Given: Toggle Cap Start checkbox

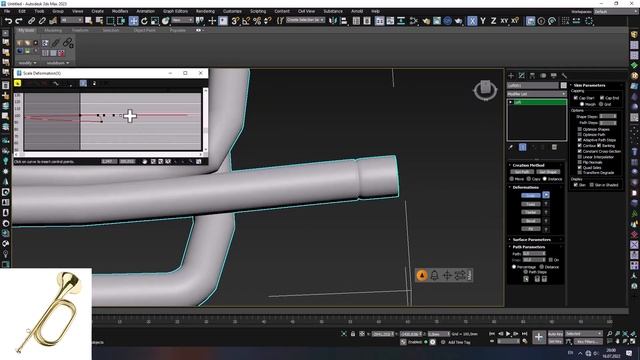Looking at the screenshot, I should 576,98.
